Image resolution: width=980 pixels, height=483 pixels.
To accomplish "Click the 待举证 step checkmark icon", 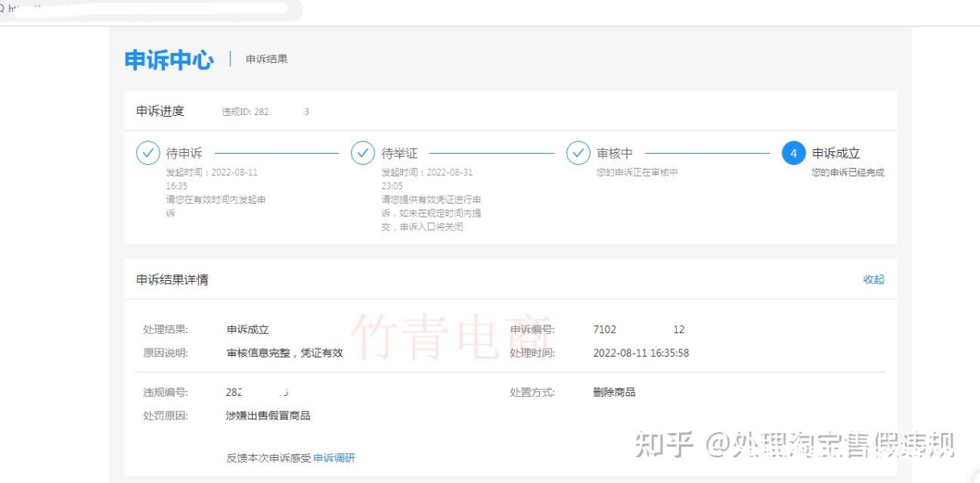I will pos(363,153).
